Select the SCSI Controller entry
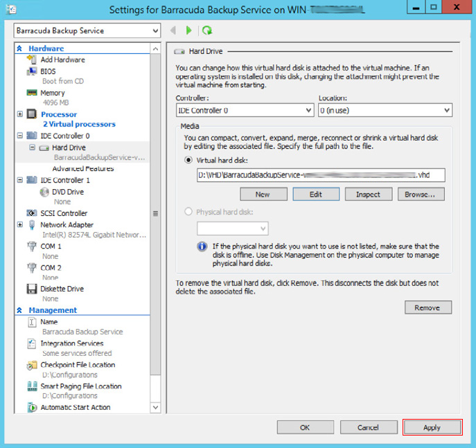 click(x=64, y=213)
